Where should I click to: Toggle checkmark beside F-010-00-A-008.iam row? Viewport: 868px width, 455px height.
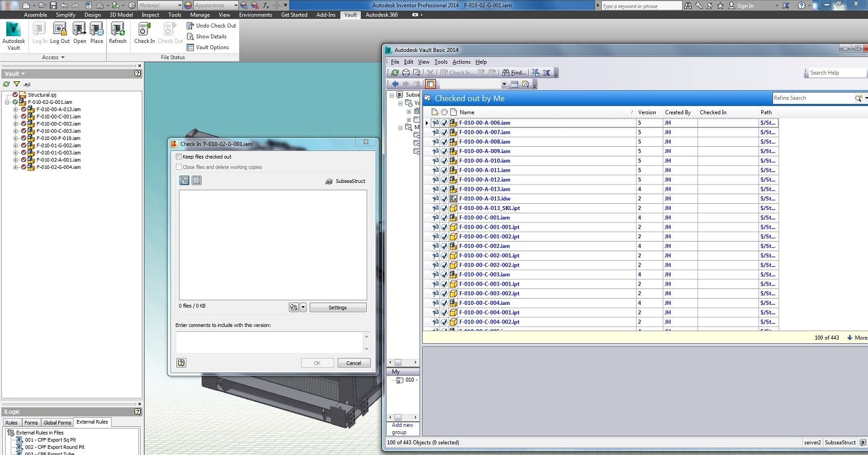click(444, 142)
